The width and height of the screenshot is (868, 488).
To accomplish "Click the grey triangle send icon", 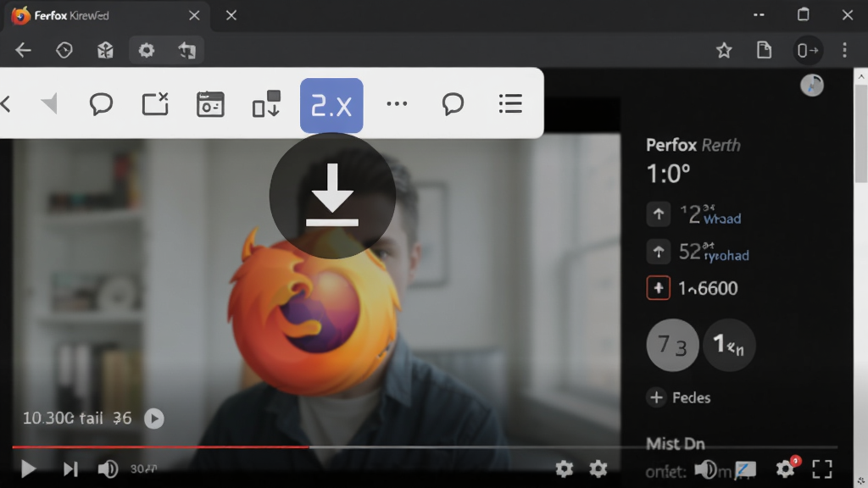I will coord(49,103).
